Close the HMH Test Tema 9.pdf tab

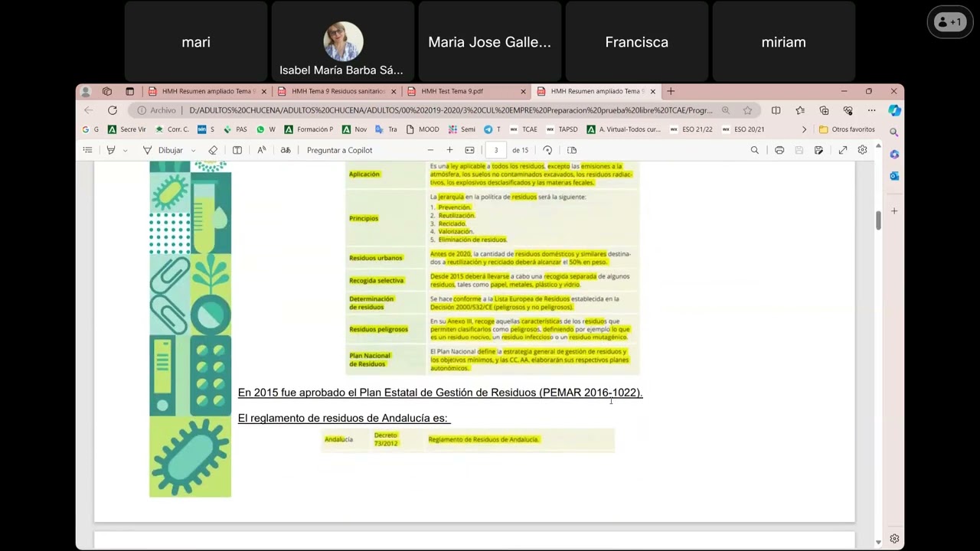click(x=523, y=91)
